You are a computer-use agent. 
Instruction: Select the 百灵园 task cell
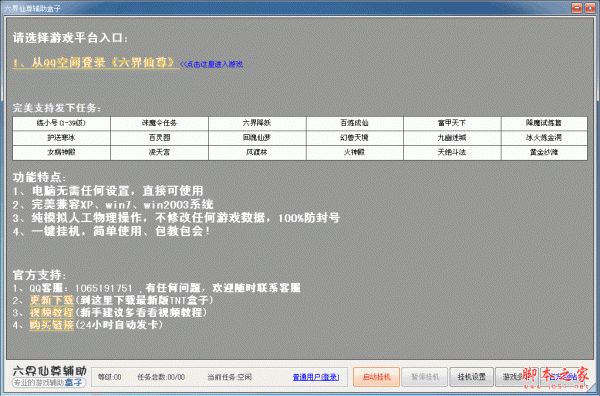pyautogui.click(x=160, y=138)
